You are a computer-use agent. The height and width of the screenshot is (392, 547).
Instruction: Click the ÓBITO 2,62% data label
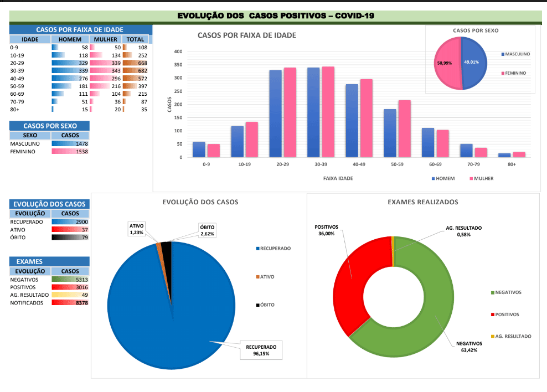click(208, 230)
